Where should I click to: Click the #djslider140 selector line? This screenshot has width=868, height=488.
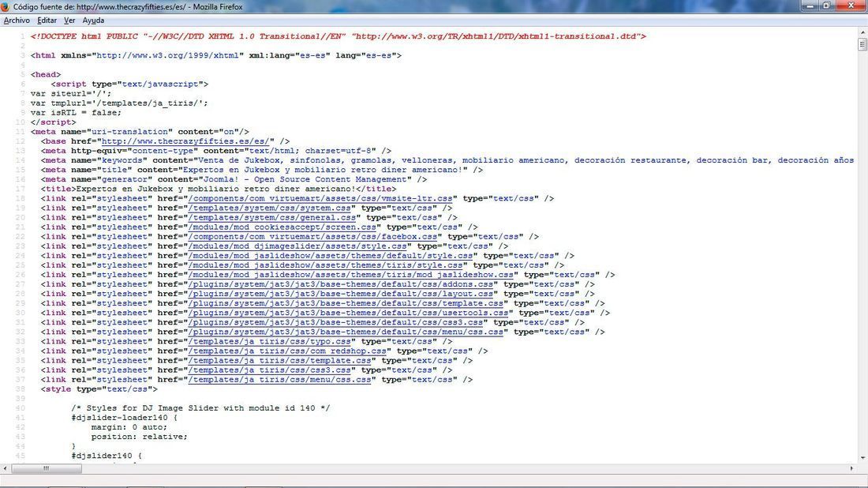[x=107, y=456]
